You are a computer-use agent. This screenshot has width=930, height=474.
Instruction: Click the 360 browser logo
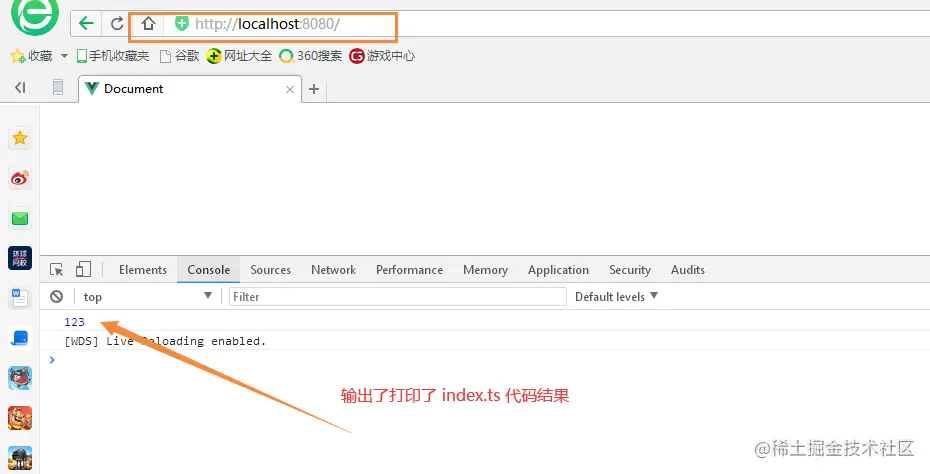[35, 16]
